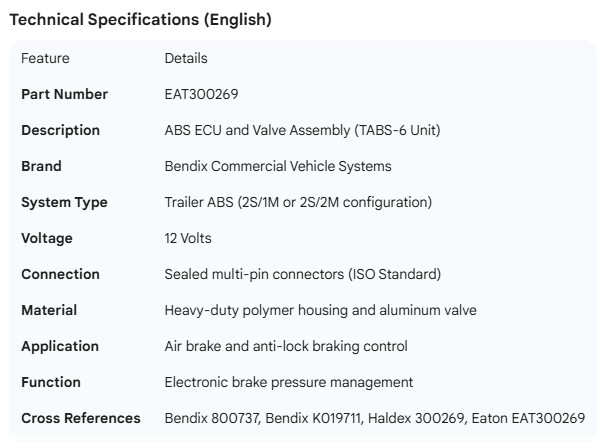Click the Details column header

click(x=186, y=58)
